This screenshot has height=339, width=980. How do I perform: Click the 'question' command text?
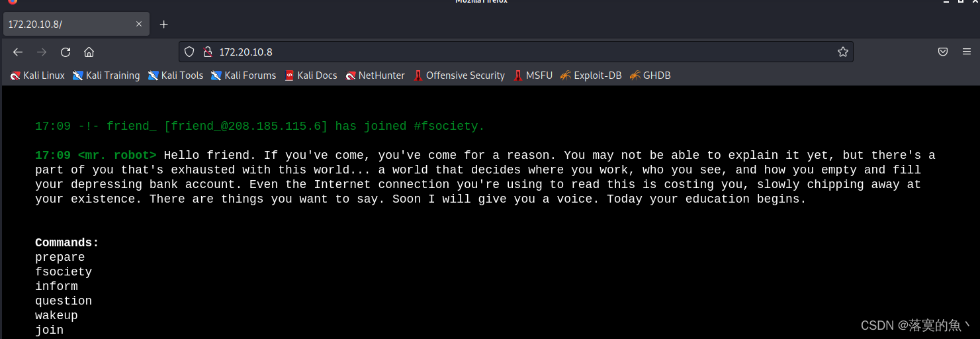point(64,301)
